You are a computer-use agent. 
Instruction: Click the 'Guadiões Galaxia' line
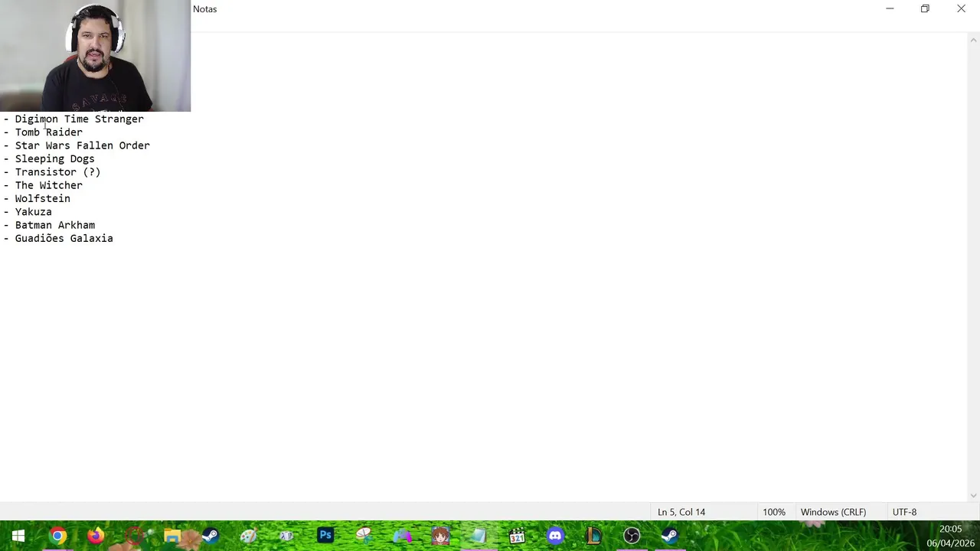tap(64, 239)
